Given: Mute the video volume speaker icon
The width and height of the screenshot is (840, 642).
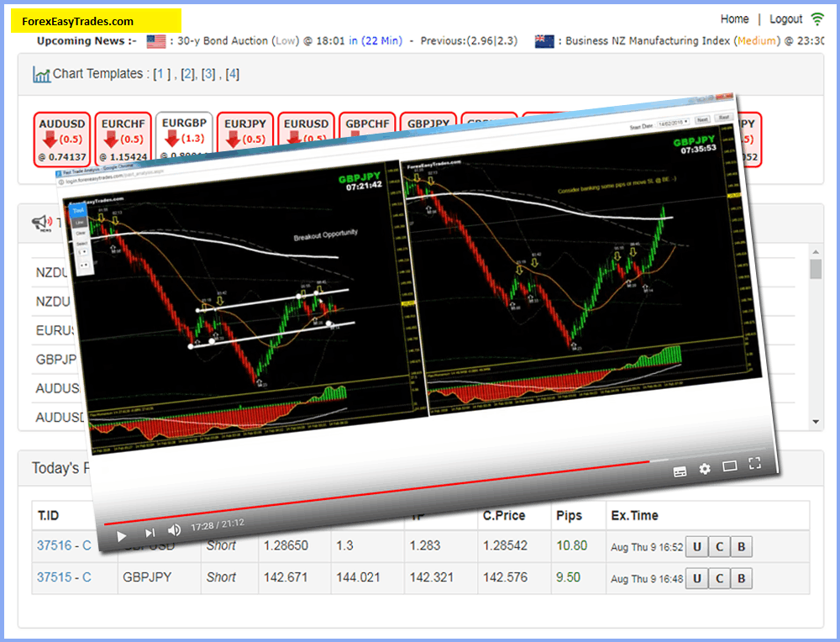Looking at the screenshot, I should pos(175,530).
